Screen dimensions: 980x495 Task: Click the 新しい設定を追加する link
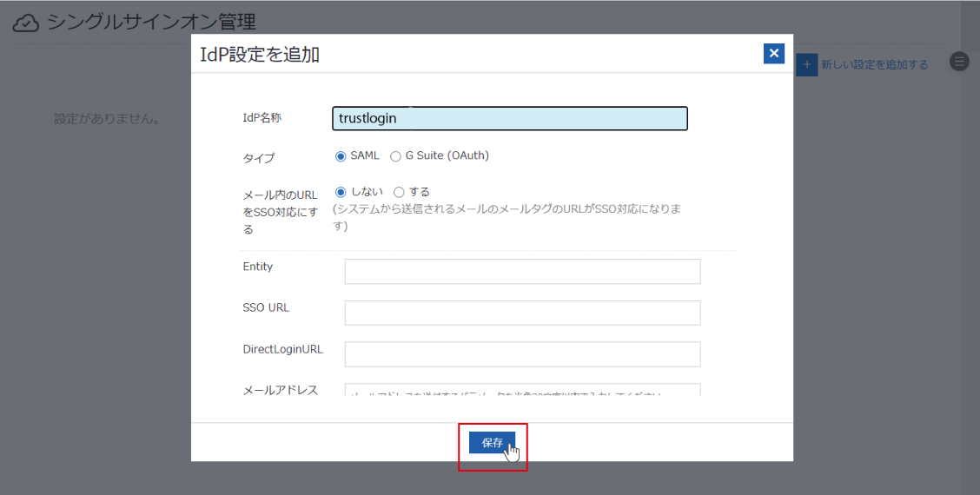(874, 64)
